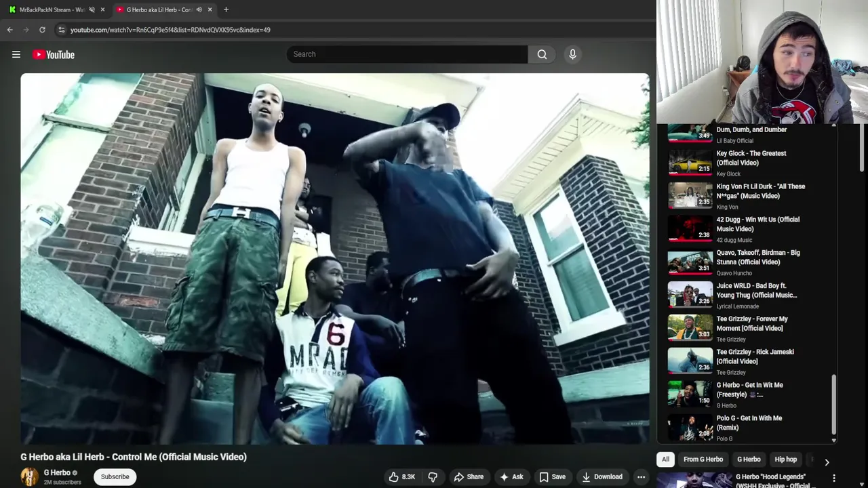Click the search magnifier button
The width and height of the screenshot is (868, 488).
542,54
